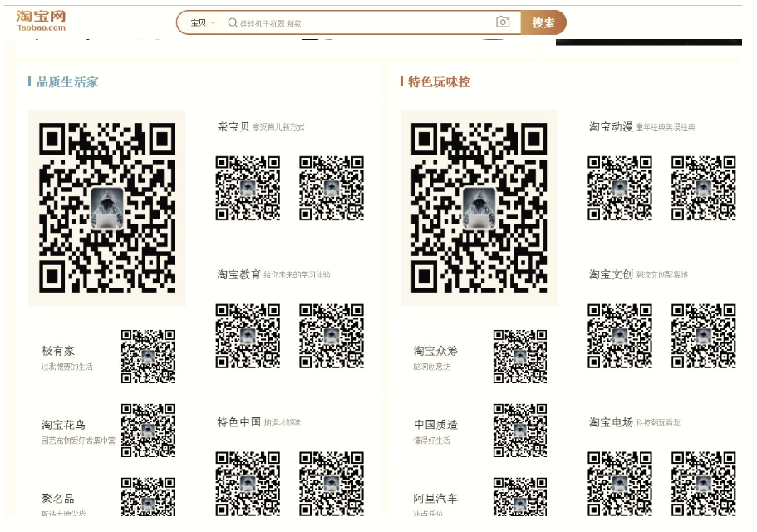757x532 pixels.
Task: Click the 享受育儿新方式 subtitle text
Action: tap(278, 127)
